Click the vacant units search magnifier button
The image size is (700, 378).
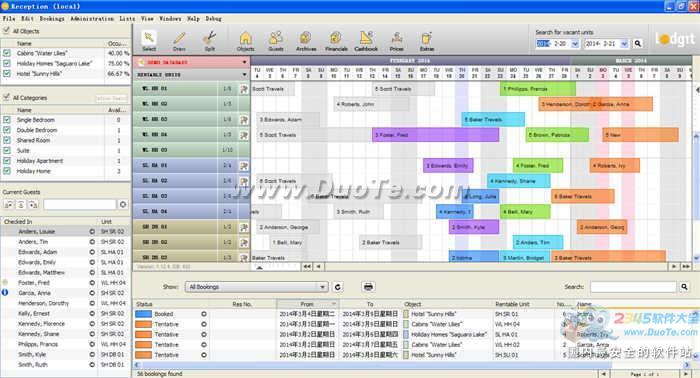638,44
